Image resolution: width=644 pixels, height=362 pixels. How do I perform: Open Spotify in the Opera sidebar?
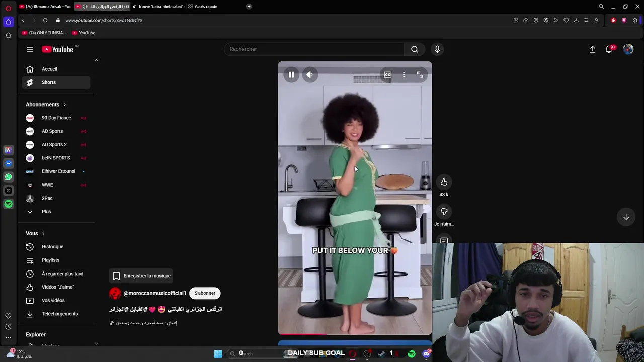pyautogui.click(x=8, y=204)
